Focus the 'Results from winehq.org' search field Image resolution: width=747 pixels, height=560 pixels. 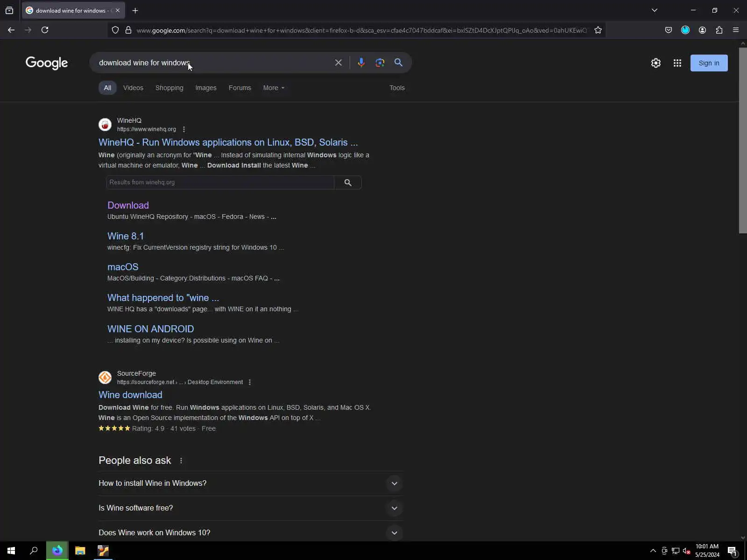pos(220,182)
